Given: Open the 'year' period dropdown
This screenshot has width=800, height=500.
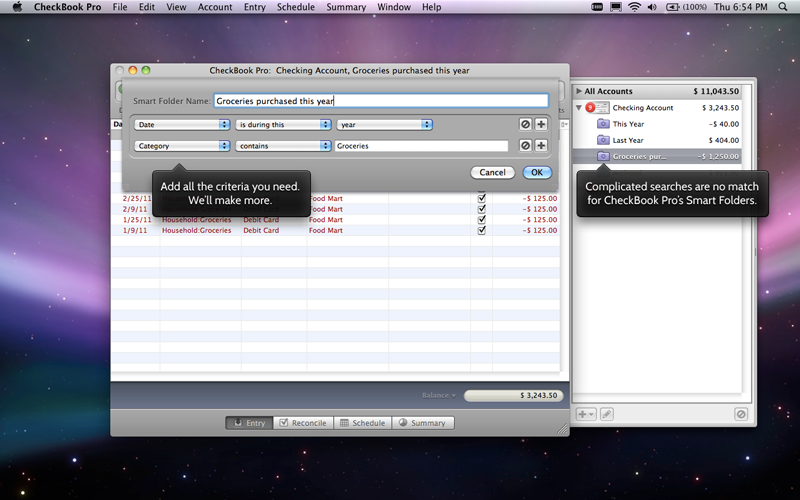Looking at the screenshot, I should [x=384, y=124].
